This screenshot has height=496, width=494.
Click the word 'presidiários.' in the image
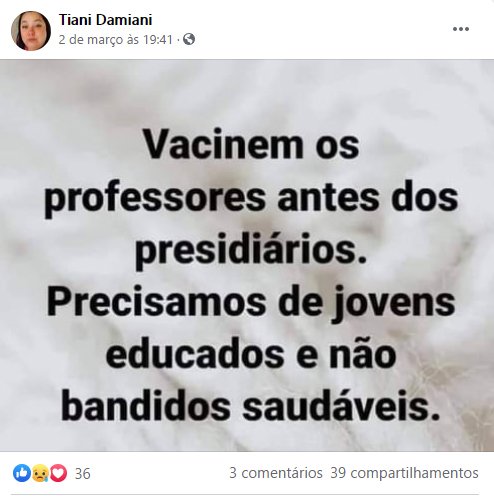click(251, 251)
